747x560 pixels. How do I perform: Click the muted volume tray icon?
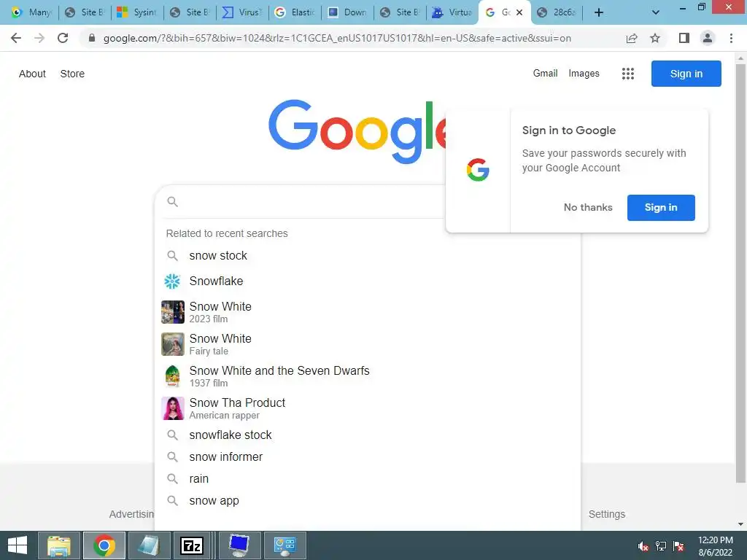click(643, 546)
